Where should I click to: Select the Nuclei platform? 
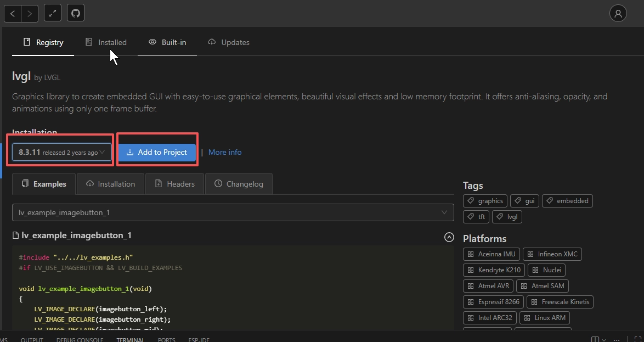(x=546, y=270)
